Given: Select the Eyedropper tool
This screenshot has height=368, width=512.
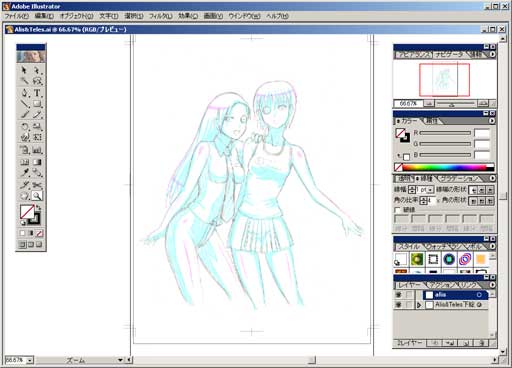Looking at the screenshot, I should [24, 173].
